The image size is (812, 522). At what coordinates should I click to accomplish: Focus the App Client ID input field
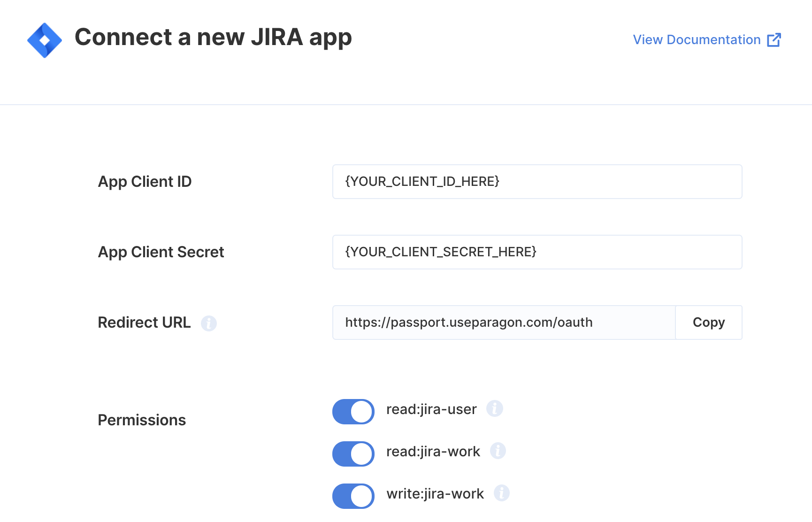tap(537, 182)
